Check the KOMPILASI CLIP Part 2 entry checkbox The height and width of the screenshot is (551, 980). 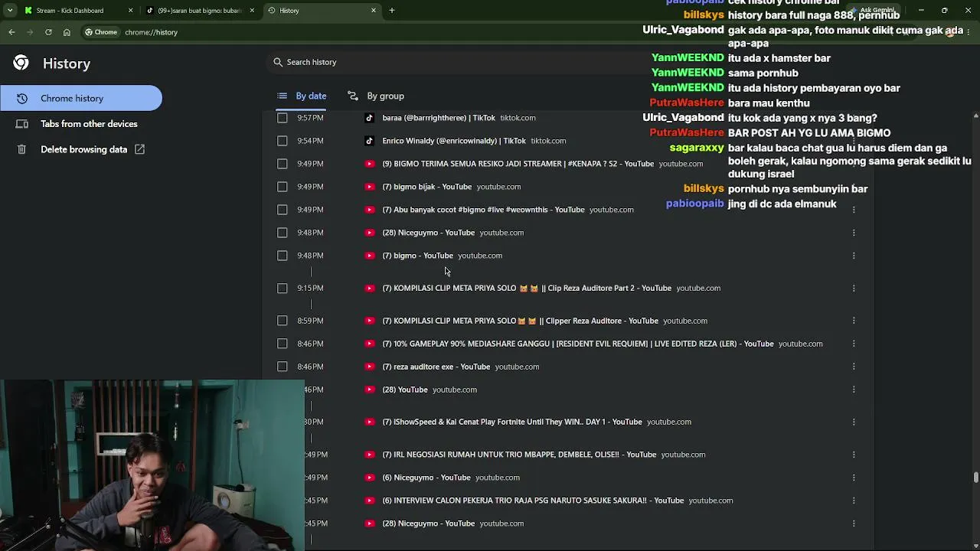(283, 288)
